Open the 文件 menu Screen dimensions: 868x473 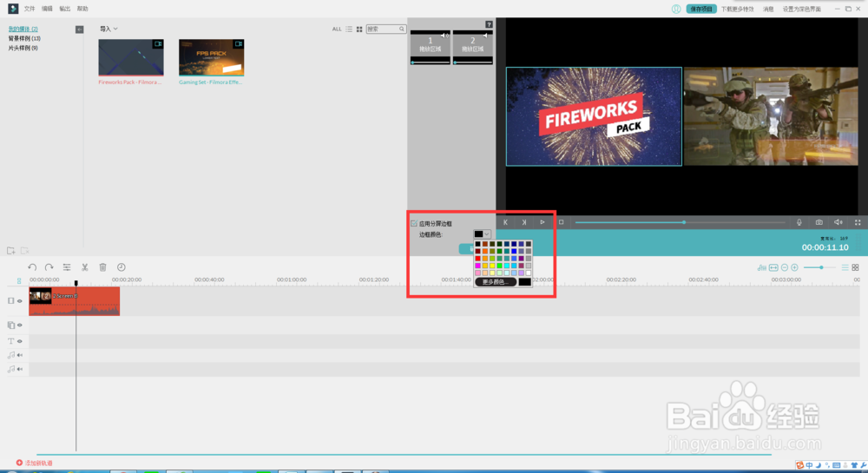pos(30,9)
